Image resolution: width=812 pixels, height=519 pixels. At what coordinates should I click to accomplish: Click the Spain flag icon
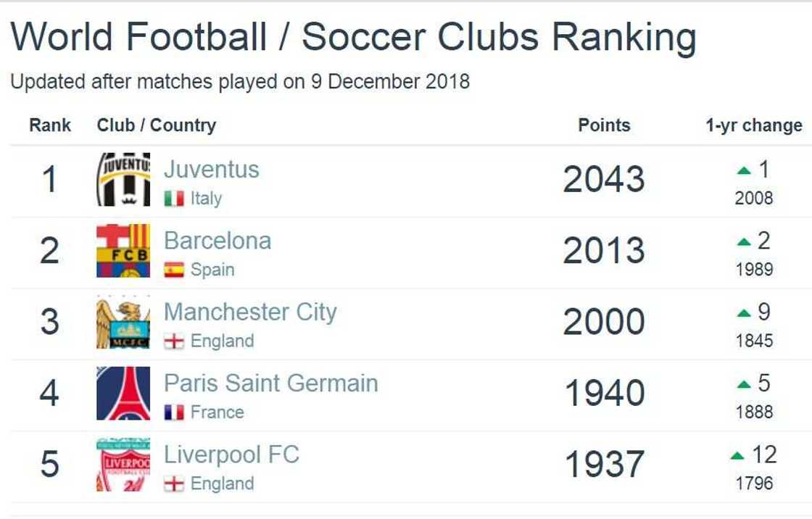pos(174,270)
